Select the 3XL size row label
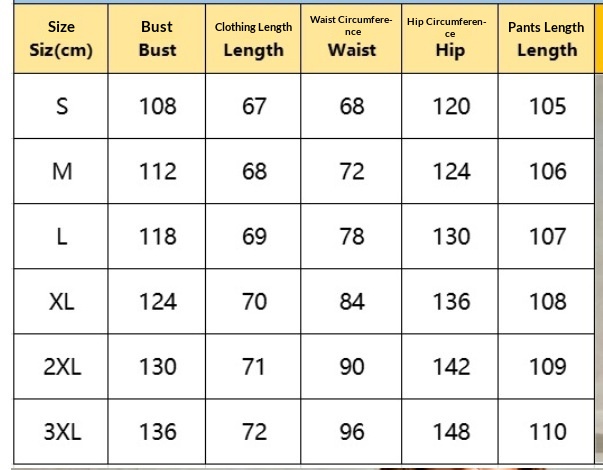The height and width of the screenshot is (470, 603). pos(62,432)
